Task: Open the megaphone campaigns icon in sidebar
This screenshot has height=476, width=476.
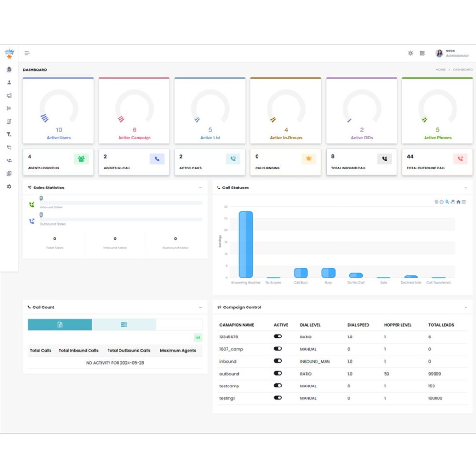Action: pos(9,95)
